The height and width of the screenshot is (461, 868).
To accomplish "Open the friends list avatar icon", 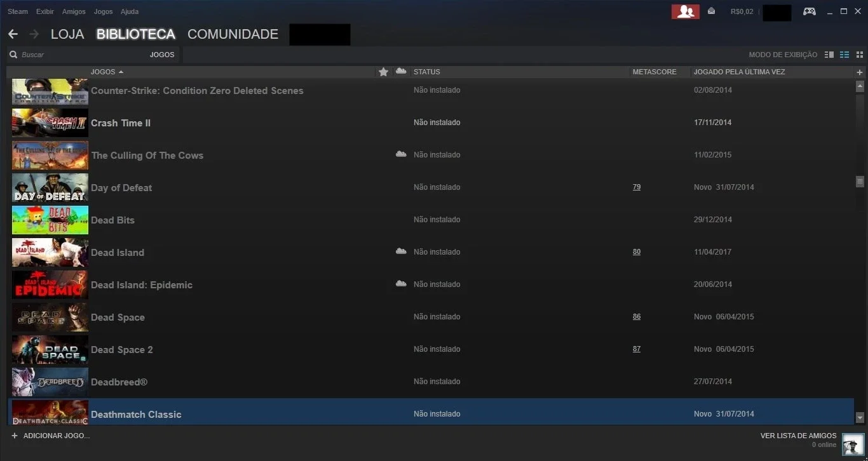I will pos(853,444).
